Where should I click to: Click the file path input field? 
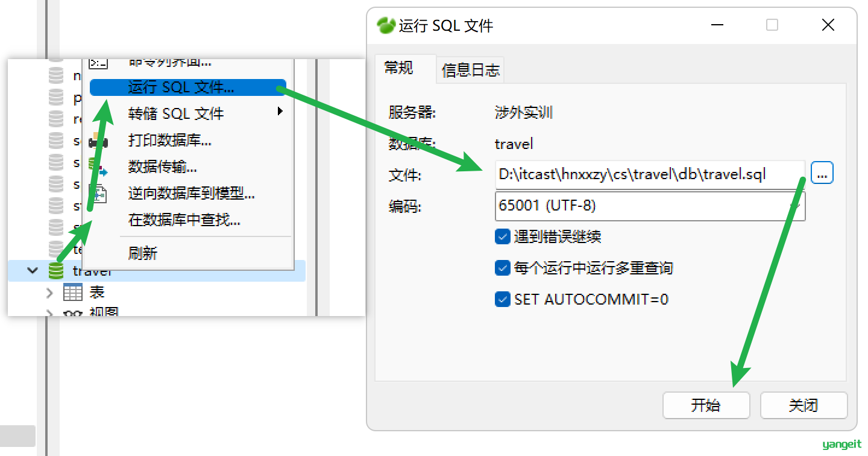pyautogui.click(x=650, y=175)
